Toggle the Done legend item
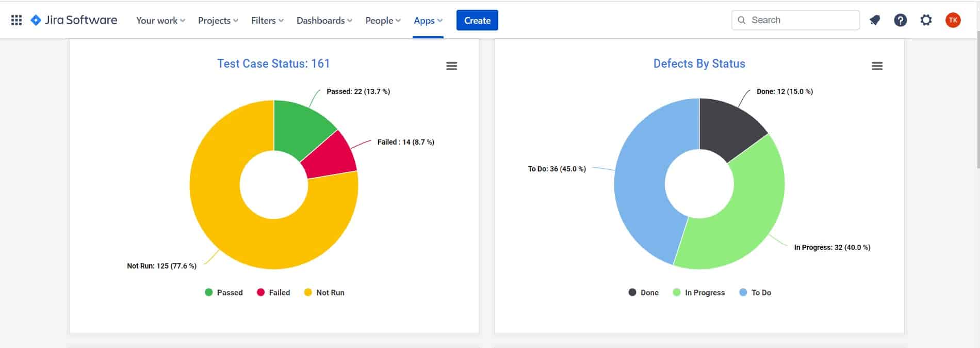This screenshot has width=980, height=348. click(x=644, y=292)
